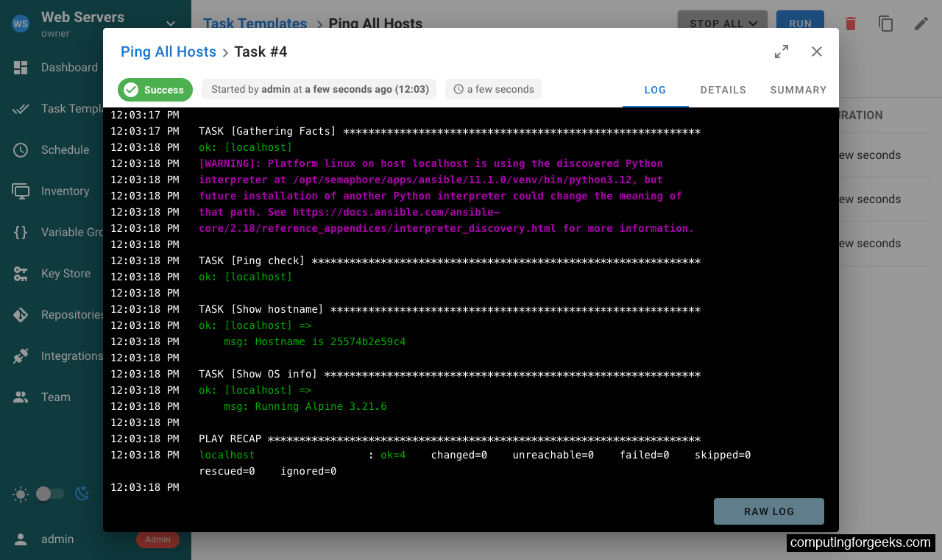Image resolution: width=942 pixels, height=560 pixels.
Task: Open the Dashboard from the sidebar
Action: click(x=69, y=67)
